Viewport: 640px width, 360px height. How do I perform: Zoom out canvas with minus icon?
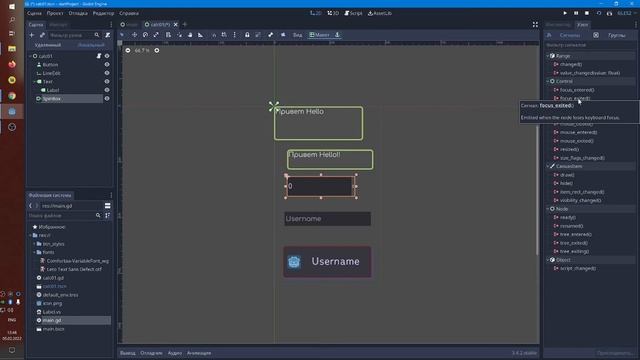point(128,50)
